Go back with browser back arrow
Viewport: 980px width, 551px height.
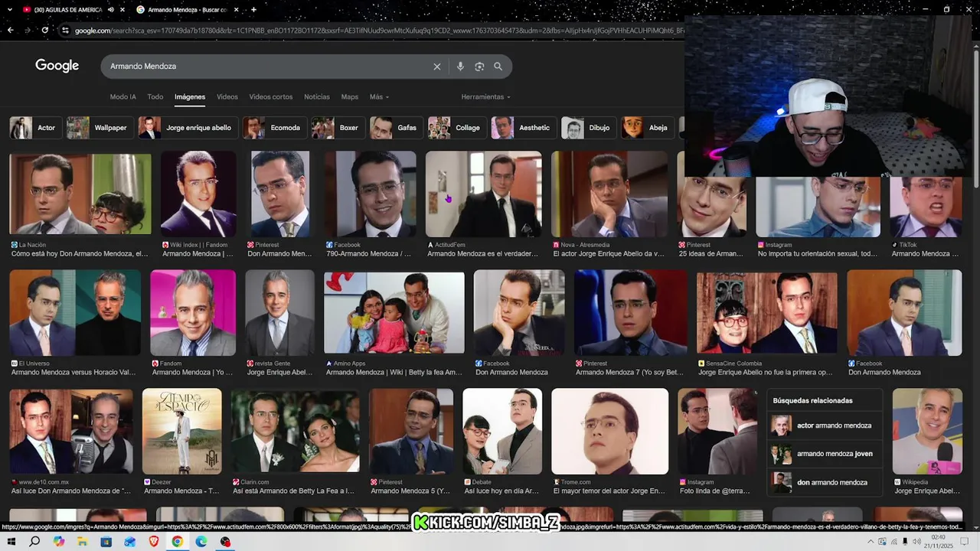coord(11,31)
